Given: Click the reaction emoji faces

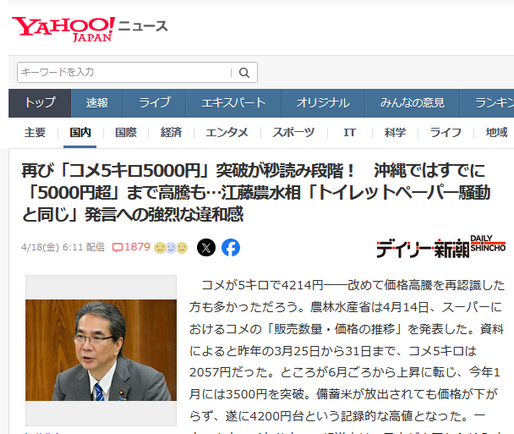Looking at the screenshot, I should point(171,248).
